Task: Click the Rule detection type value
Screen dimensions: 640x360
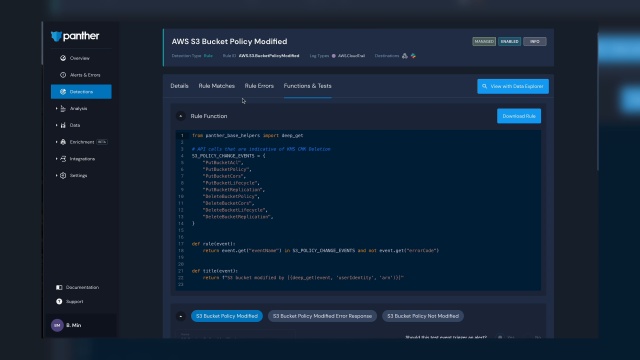Action: point(208,56)
